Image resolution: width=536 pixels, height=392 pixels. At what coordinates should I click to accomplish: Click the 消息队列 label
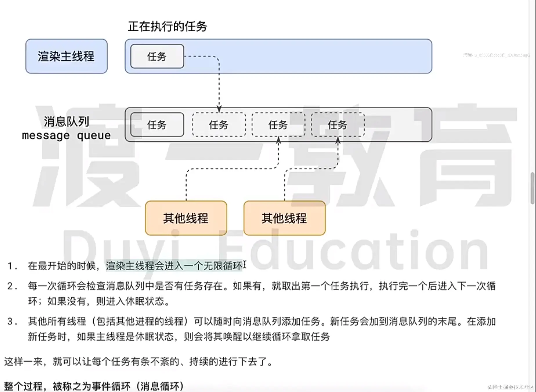point(66,121)
